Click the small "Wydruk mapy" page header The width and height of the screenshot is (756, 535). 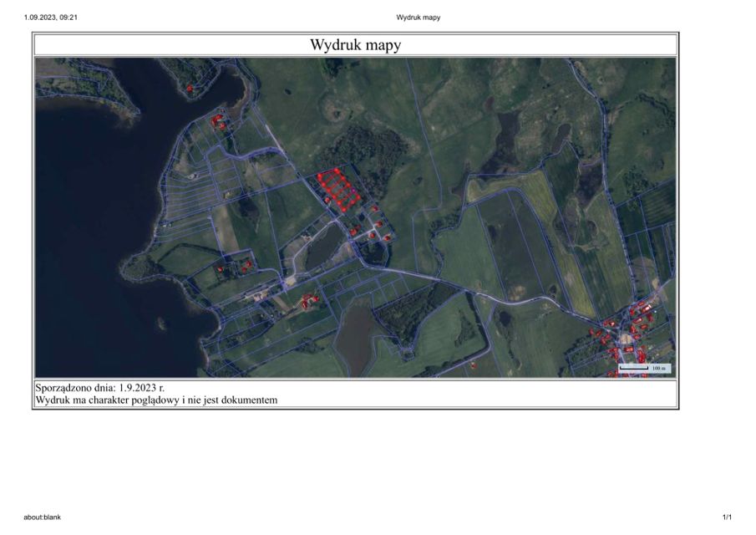pos(418,17)
